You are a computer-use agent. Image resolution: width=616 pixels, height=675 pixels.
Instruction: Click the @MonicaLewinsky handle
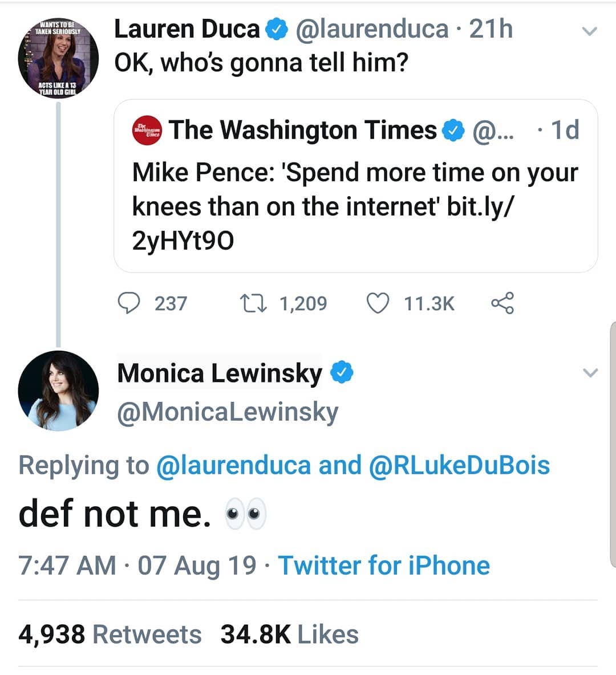[x=228, y=412]
